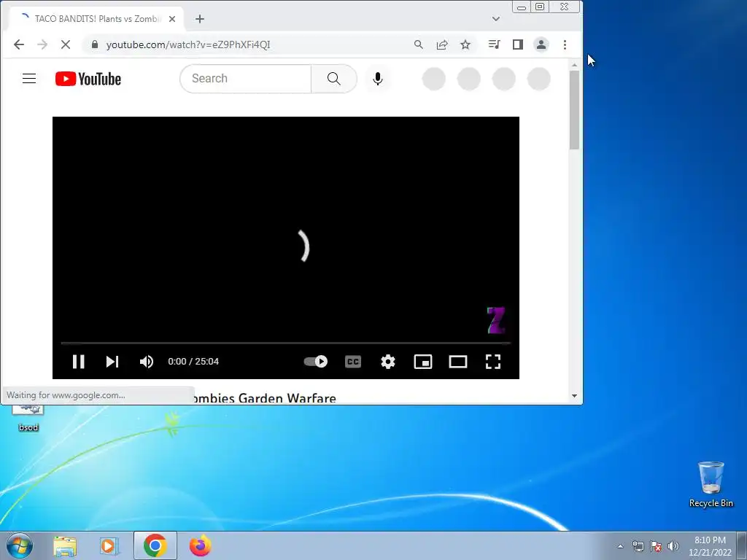
Task: Open YouTube guide hamburger menu
Action: click(x=29, y=79)
